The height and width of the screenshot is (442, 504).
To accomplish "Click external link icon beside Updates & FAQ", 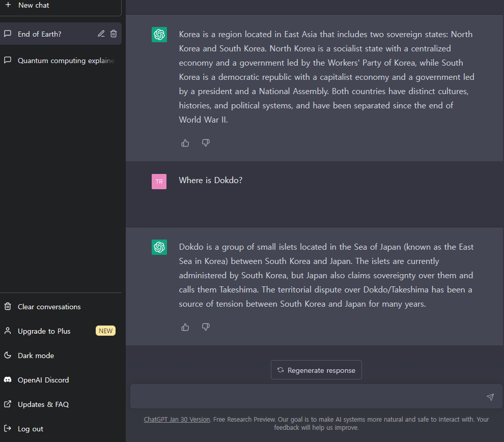I will click(x=8, y=404).
